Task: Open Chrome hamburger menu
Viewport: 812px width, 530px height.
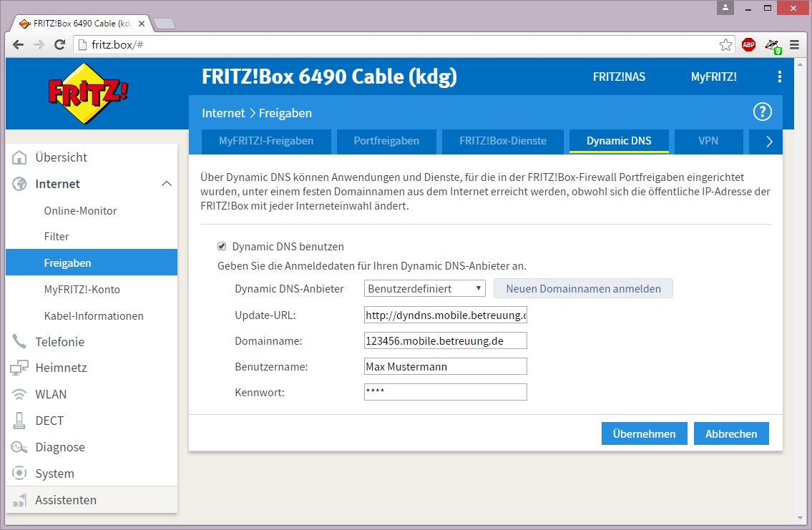Action: (x=794, y=45)
